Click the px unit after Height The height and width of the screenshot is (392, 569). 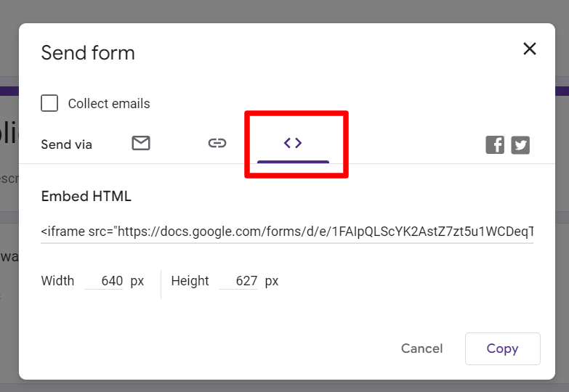pos(272,282)
